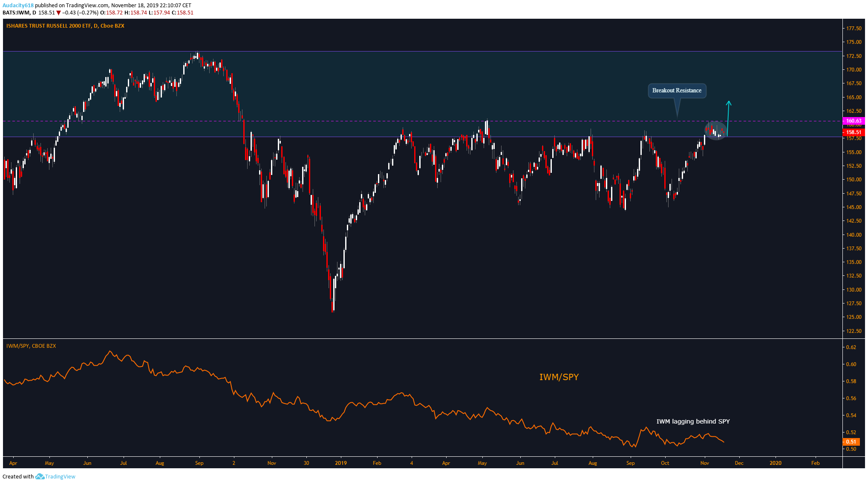Screen dimensions: 868x484
Task: Click the O:158.72 open value
Action: click(x=112, y=13)
